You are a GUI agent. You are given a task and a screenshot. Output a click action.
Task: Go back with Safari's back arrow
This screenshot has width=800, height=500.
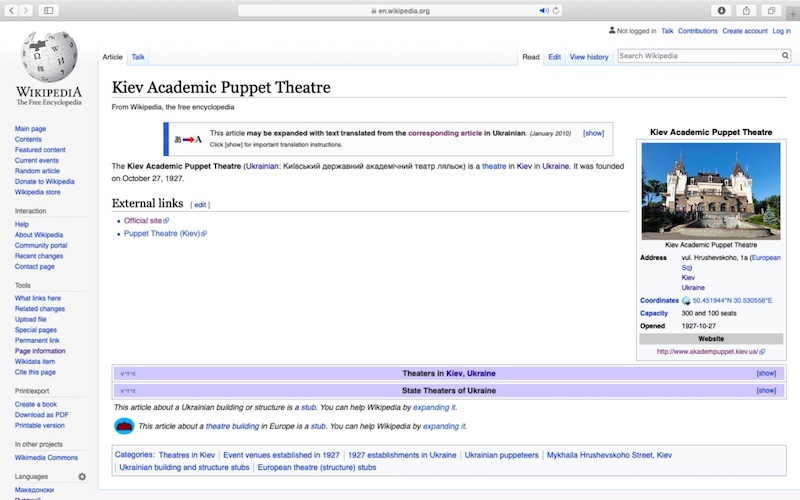11,10
